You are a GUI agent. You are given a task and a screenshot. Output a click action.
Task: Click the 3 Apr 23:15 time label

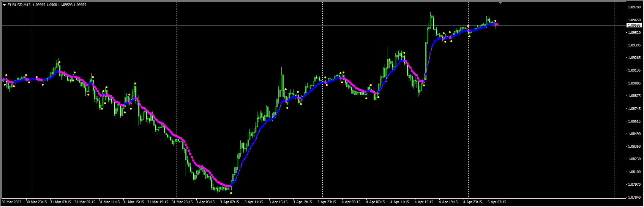point(327,202)
